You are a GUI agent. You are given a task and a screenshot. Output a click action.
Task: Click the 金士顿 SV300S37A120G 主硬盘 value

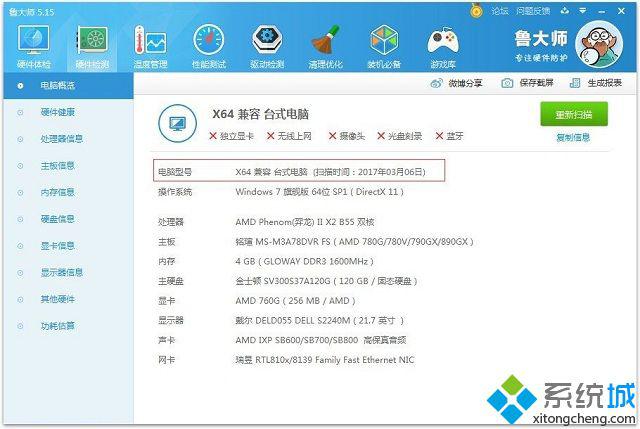coord(326,281)
